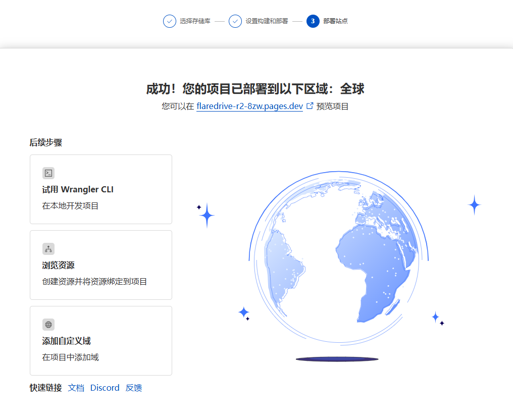Image resolution: width=513 pixels, height=420 pixels.
Task: Click the checkmark icon for 设置构建和部署 step
Action: pos(235,21)
